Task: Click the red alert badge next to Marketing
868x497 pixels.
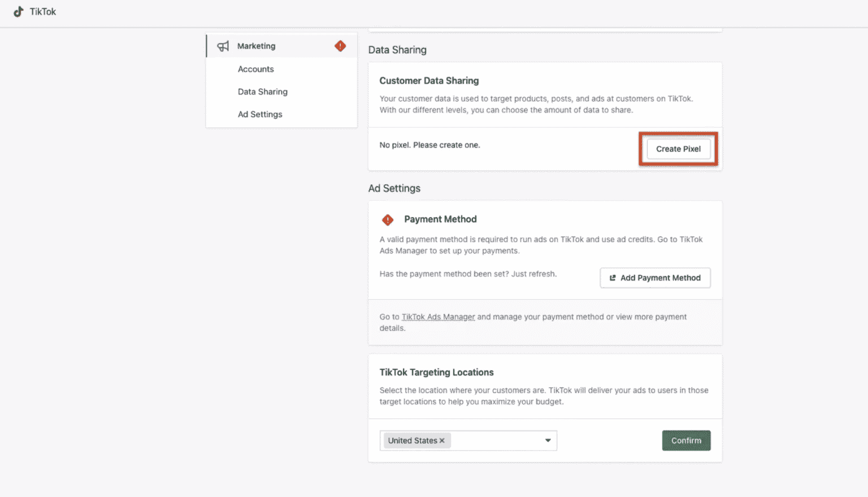Action: (340, 46)
